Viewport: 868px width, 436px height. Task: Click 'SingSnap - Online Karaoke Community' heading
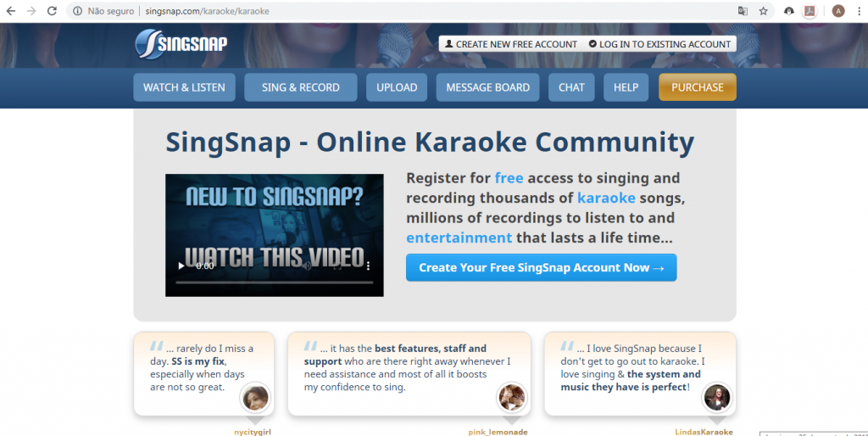pyautogui.click(x=430, y=142)
